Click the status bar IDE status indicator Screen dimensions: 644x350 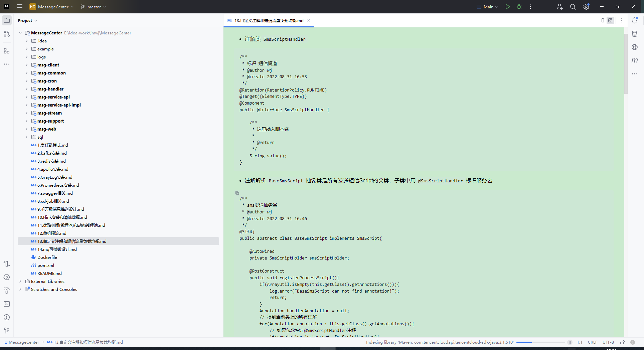[633, 342]
